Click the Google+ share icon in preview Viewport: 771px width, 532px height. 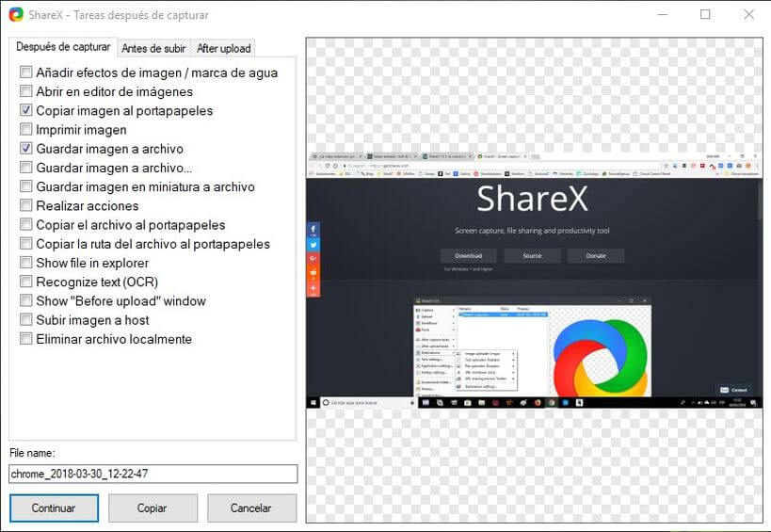[313, 259]
